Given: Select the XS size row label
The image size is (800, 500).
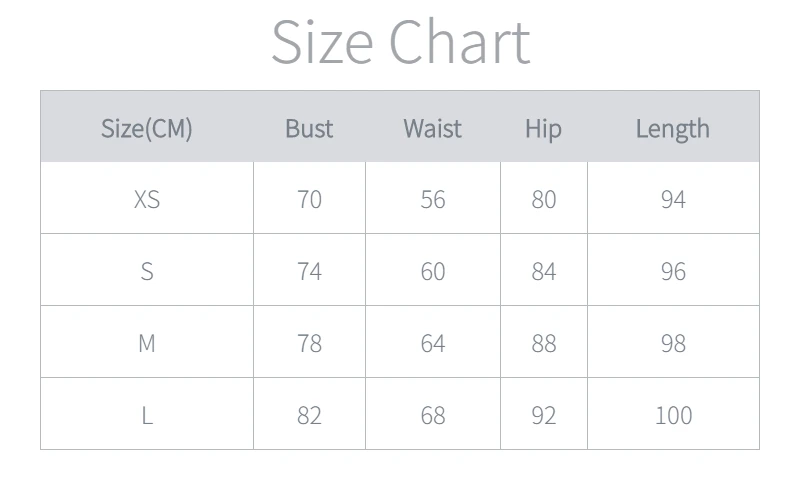Looking at the screenshot, I should click(x=147, y=199).
